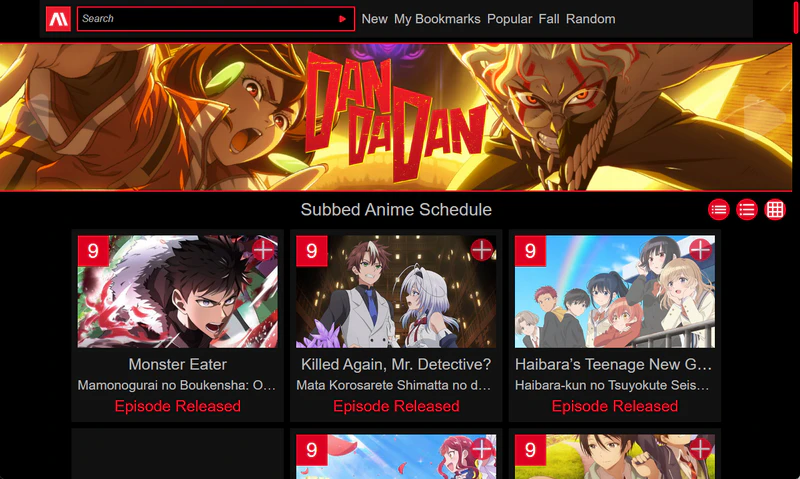The image size is (800, 479).
Task: Click episode 9 badge on Haibara card
Action: 530,251
